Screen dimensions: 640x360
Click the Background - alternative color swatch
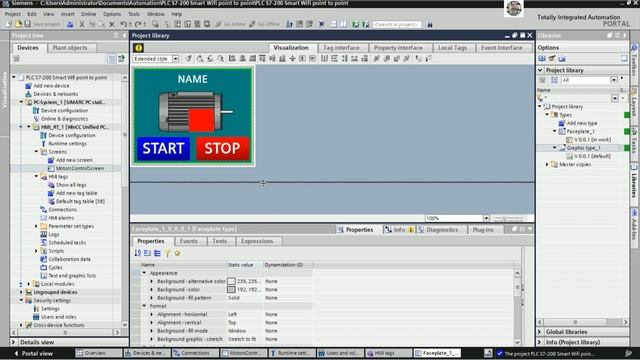click(x=231, y=281)
